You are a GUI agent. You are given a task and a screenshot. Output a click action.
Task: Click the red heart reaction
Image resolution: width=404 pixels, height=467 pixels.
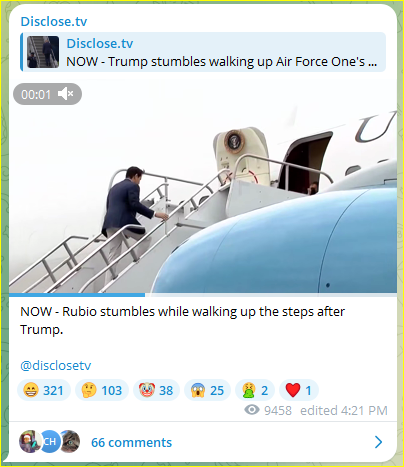[299, 390]
